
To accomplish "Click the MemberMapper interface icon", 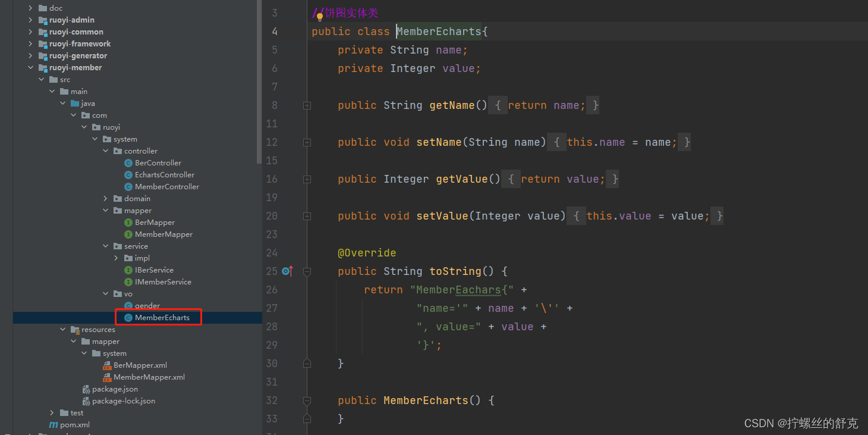I will 128,234.
